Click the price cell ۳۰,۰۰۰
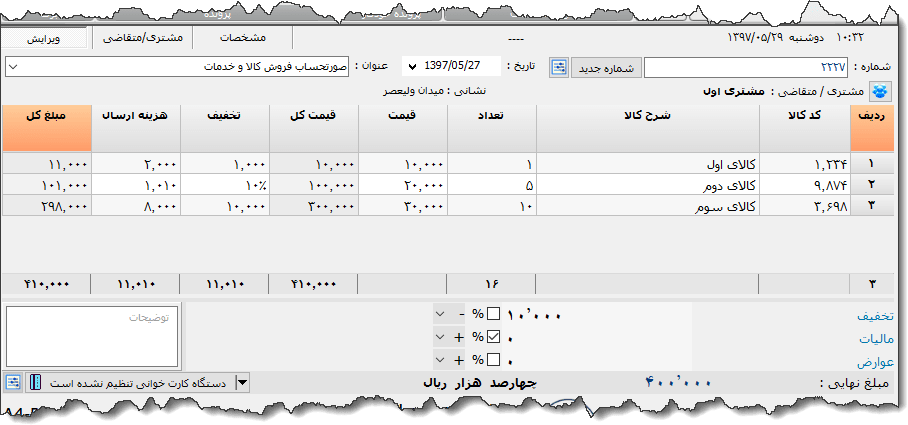The height and width of the screenshot is (425, 908). point(403,206)
